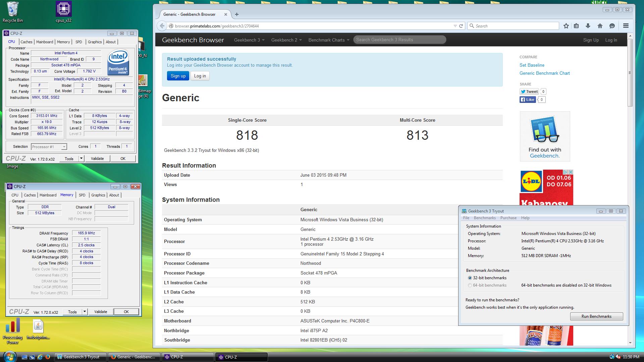Image resolution: width=644 pixels, height=362 pixels.
Task: Expand the Geekbench 2 navigation dropdown
Action: tap(286, 40)
